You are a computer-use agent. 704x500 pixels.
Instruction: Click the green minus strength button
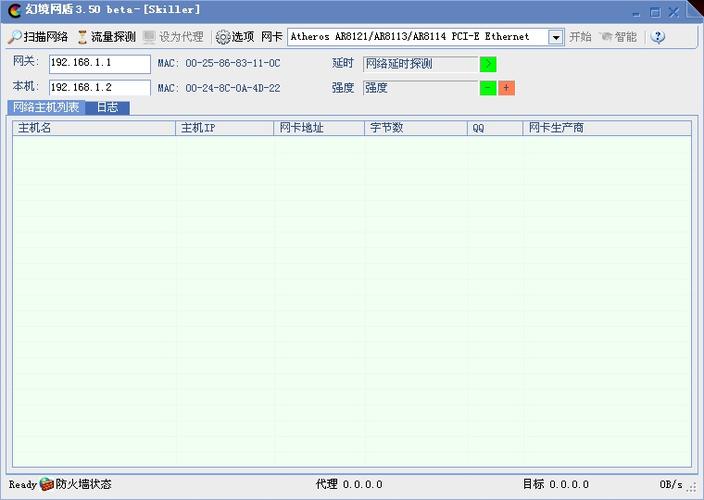488,88
